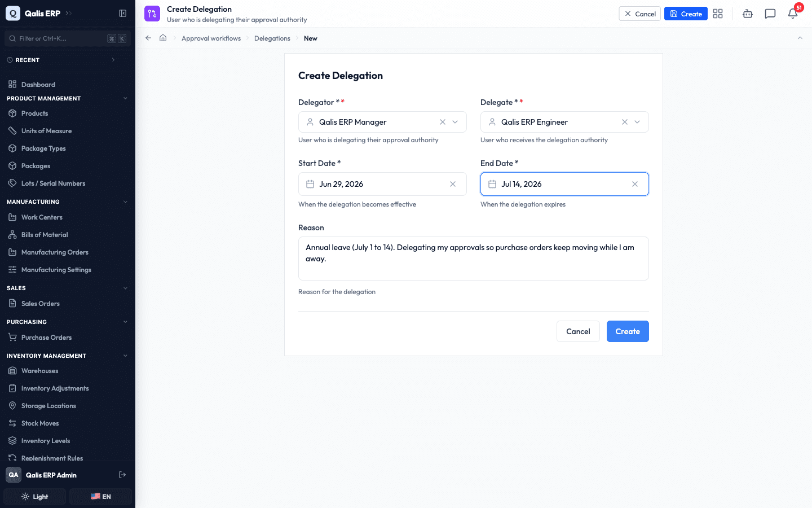
Task: Click the Create button in top header
Action: [686, 14]
